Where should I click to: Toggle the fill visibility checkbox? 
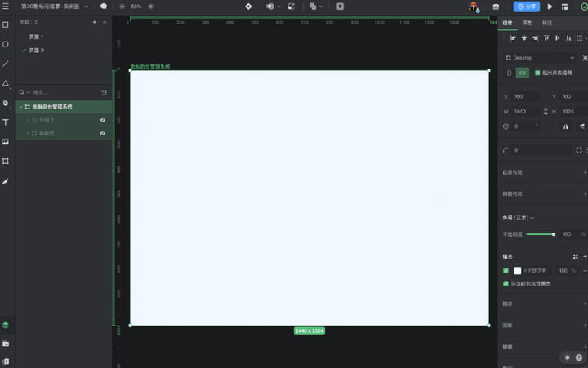pos(506,271)
